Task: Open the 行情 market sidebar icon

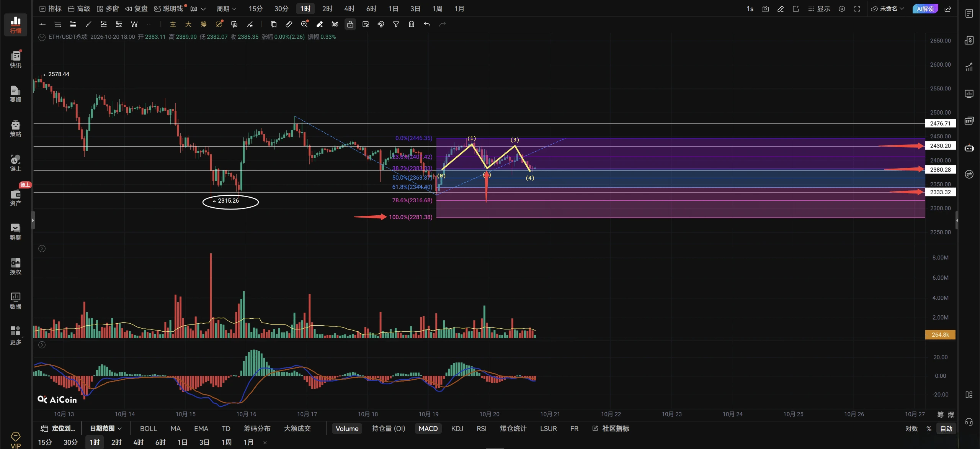Action: click(x=16, y=25)
